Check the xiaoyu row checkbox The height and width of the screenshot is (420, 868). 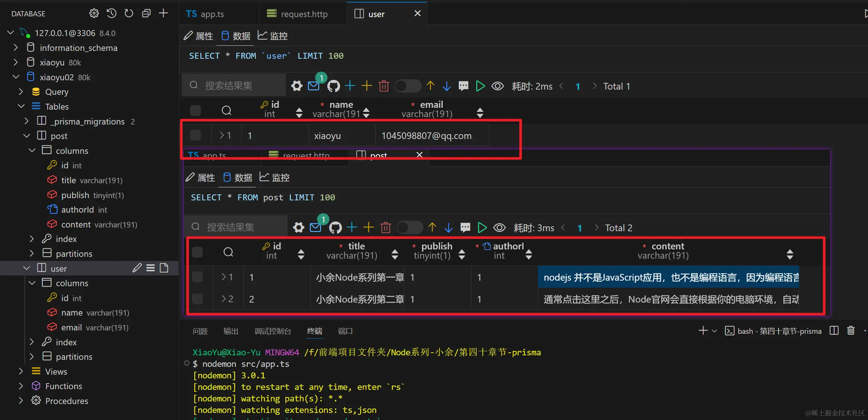[x=196, y=135]
